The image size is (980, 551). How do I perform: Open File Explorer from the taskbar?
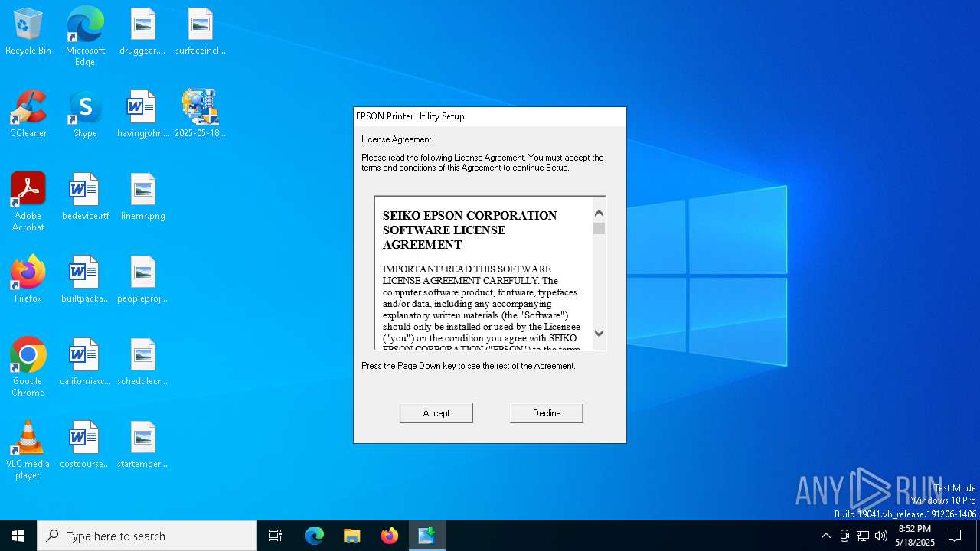351,536
